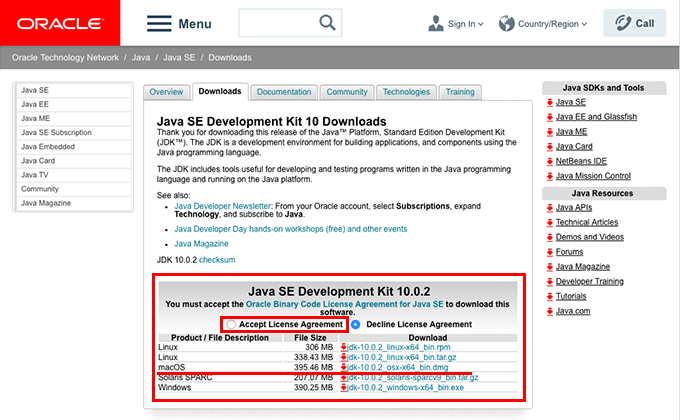
Task: Click the Oracle logo
Action: tap(60, 23)
